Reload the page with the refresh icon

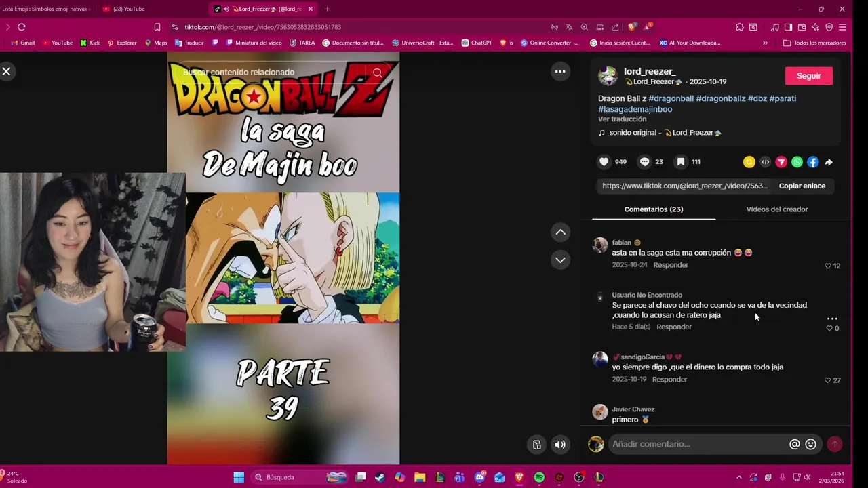coord(22,27)
